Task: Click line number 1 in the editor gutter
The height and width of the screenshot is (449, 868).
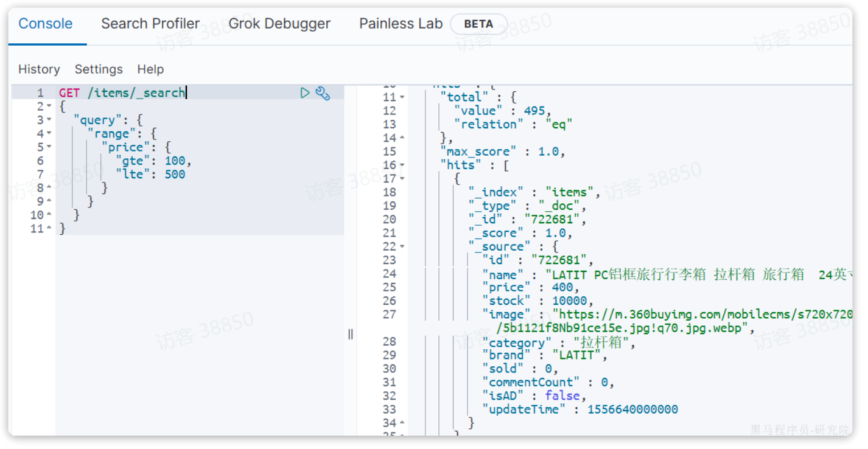Action: tap(40, 93)
